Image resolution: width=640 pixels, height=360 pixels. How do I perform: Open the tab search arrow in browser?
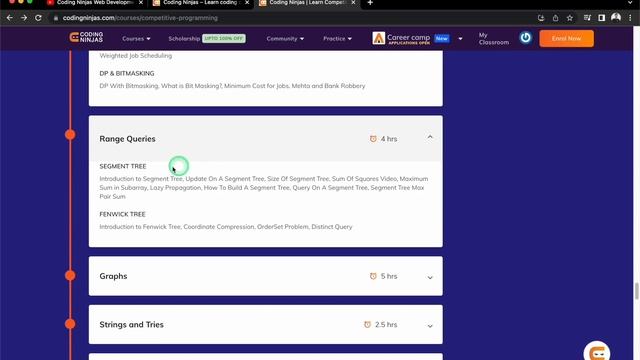(x=631, y=3)
